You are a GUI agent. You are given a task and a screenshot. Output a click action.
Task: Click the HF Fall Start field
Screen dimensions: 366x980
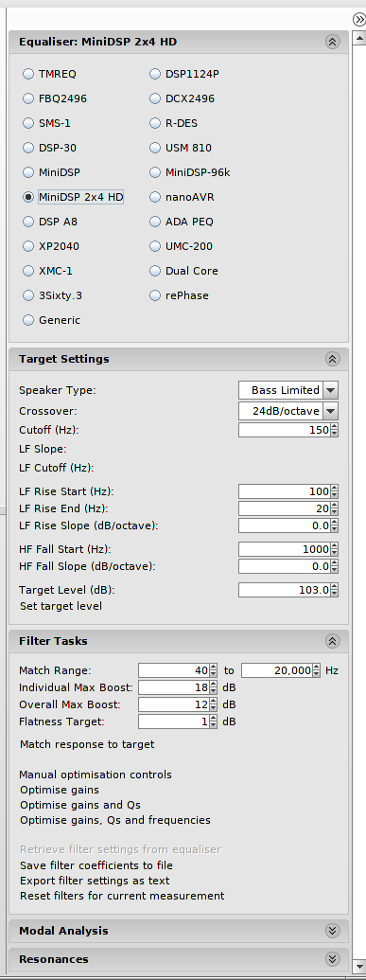[x=284, y=549]
